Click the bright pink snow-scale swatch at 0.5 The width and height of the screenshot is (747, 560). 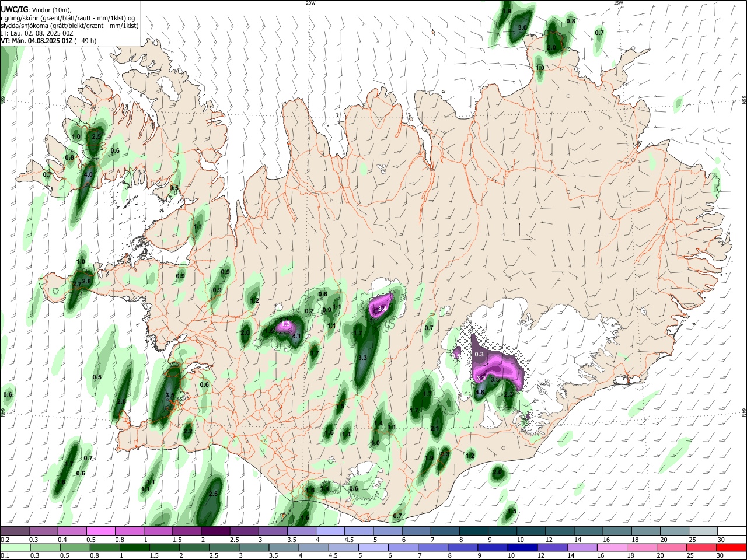[101, 531]
